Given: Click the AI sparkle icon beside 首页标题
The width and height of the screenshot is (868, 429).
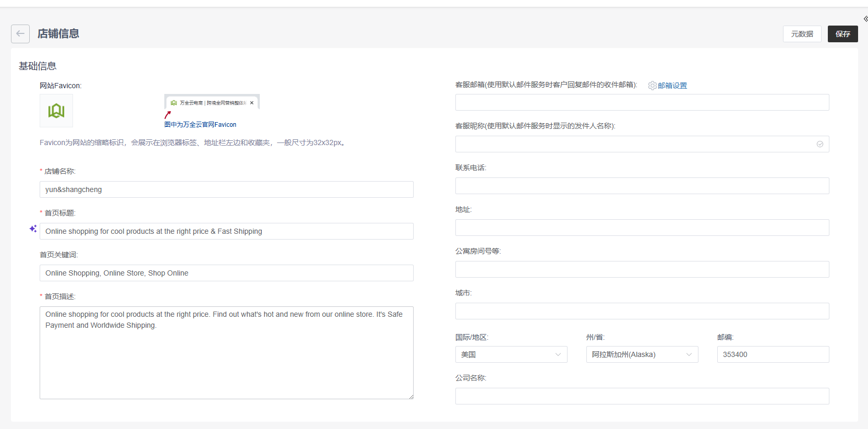Looking at the screenshot, I should click(33, 229).
